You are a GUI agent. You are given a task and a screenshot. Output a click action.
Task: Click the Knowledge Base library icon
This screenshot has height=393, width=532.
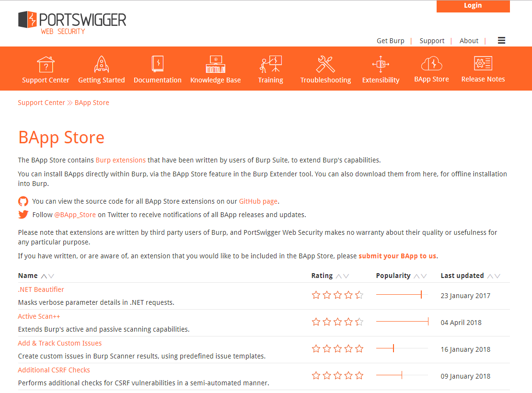coord(216,64)
